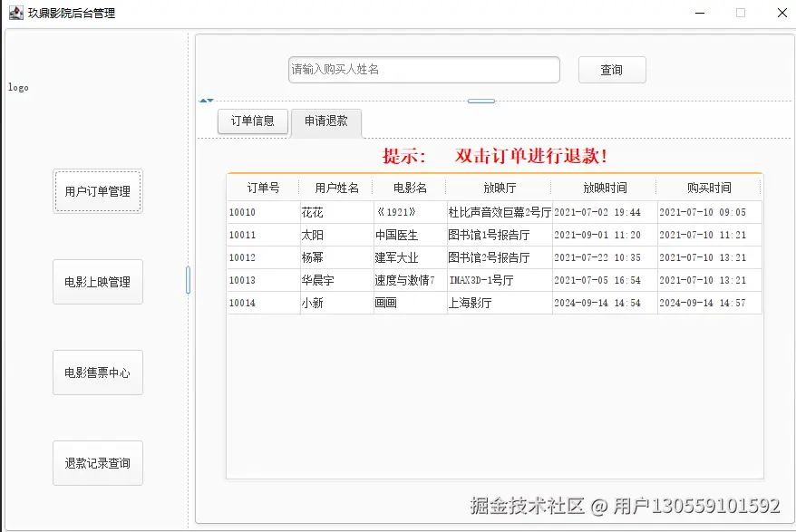Screen dimensions: 796x532
Task: Click the 玖鼎影院 app icon in title bar
Action: click(16, 13)
